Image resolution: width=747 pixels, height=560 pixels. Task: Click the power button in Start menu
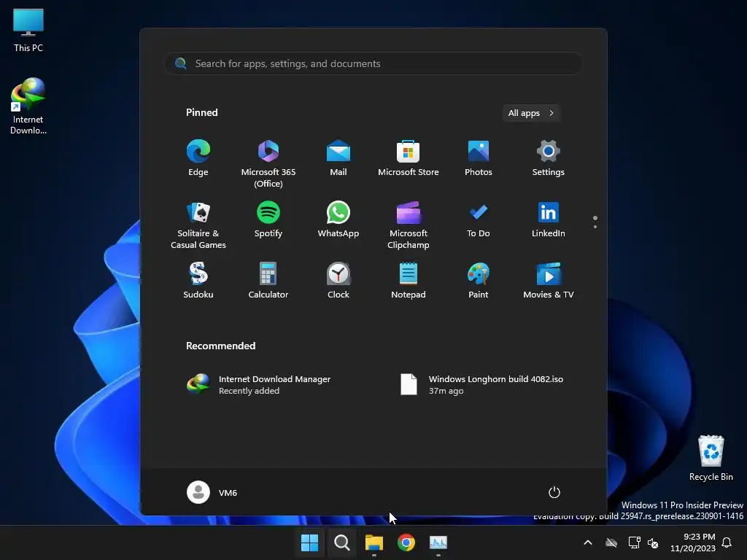click(x=554, y=492)
